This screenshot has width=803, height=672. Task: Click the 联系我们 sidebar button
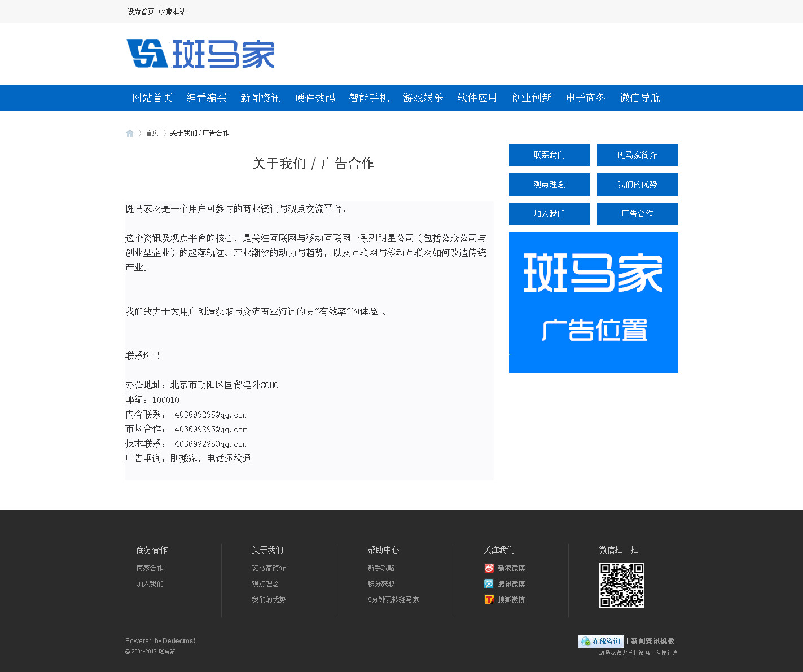(549, 155)
